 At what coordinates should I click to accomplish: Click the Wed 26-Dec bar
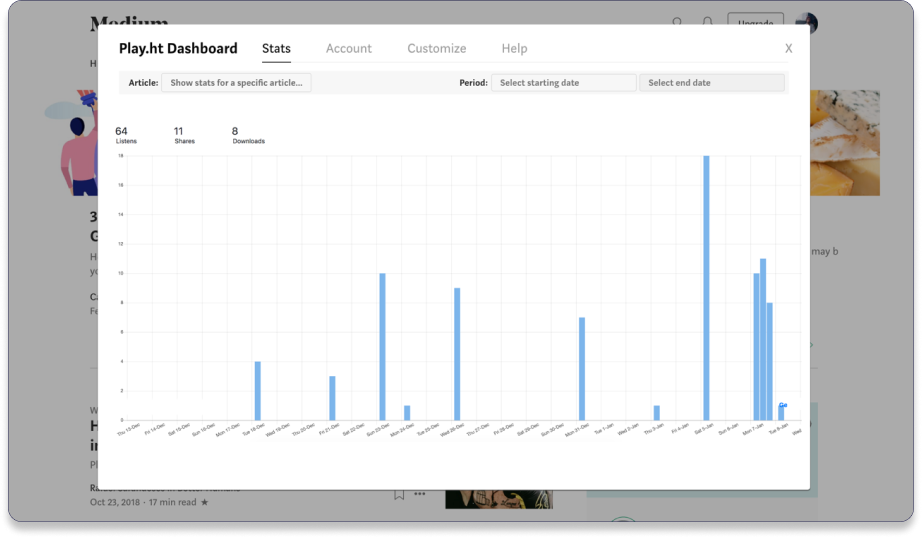tap(457, 354)
